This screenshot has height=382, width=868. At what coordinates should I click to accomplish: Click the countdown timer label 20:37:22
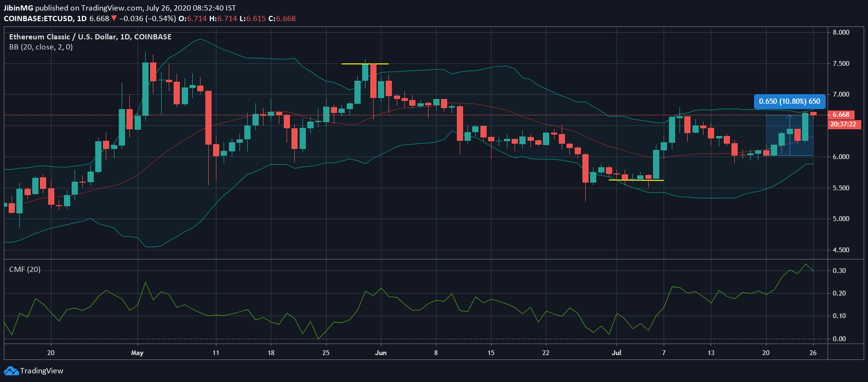[843, 124]
